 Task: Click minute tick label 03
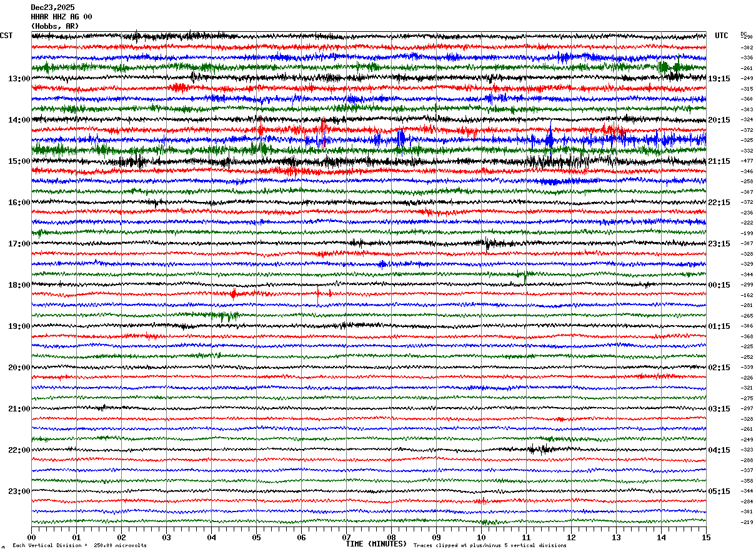click(166, 537)
